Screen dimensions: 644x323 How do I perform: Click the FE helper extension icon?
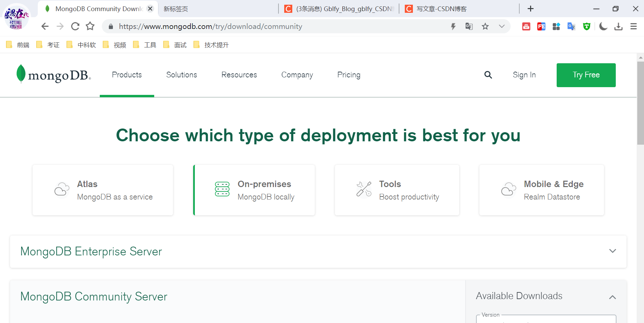click(x=541, y=26)
